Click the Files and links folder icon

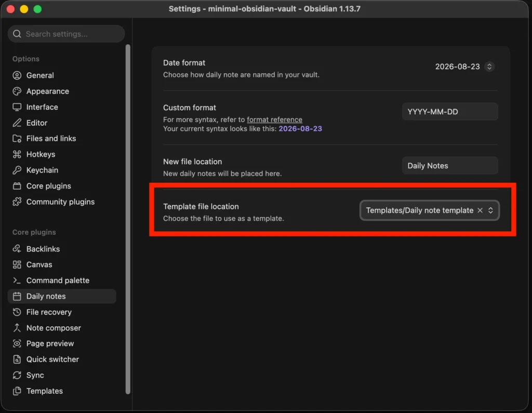click(x=17, y=139)
